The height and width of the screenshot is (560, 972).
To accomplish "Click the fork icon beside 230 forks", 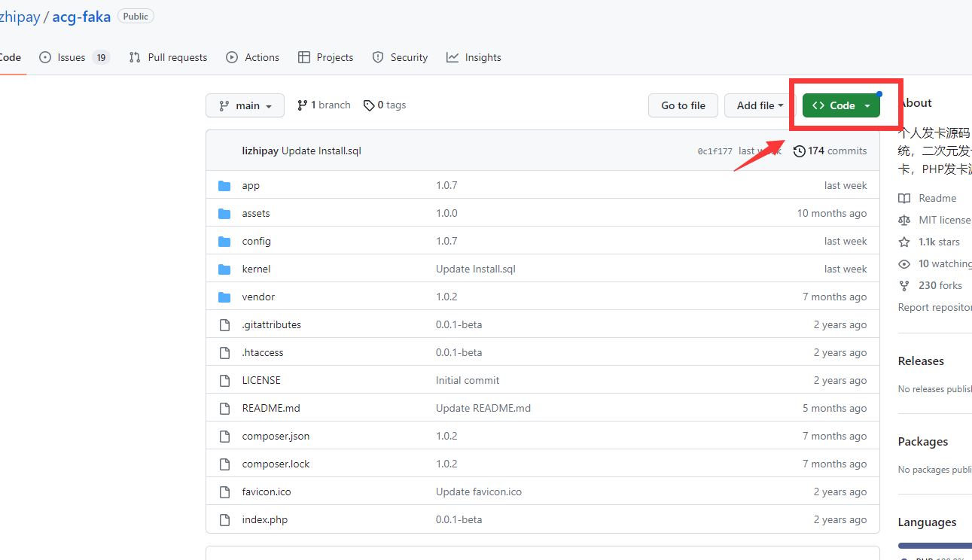I will coord(904,286).
